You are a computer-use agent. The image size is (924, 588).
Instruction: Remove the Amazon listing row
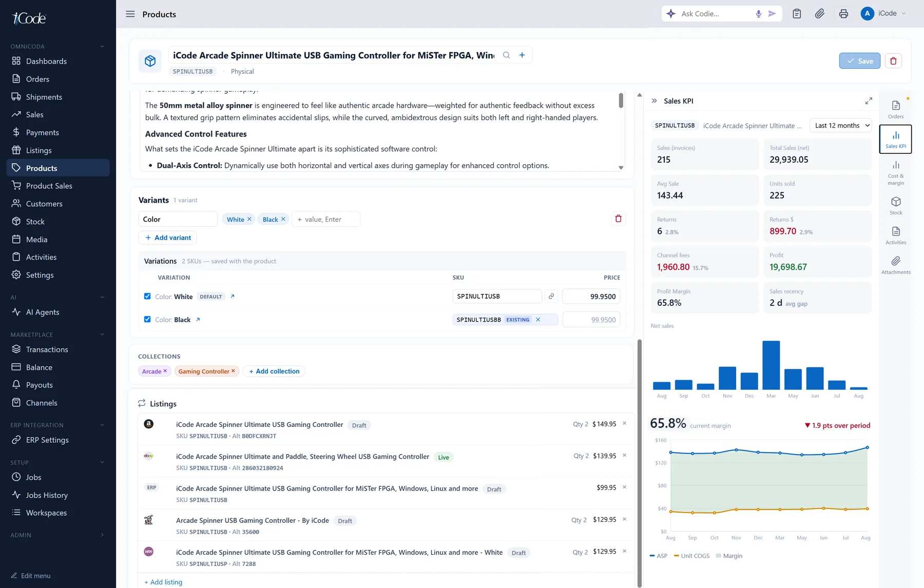point(624,424)
